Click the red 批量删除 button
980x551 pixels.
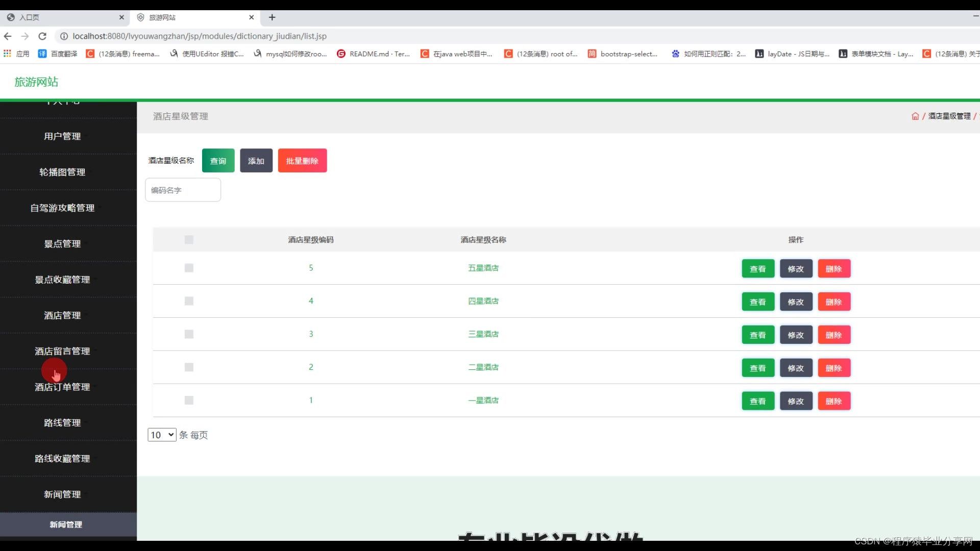[302, 161]
